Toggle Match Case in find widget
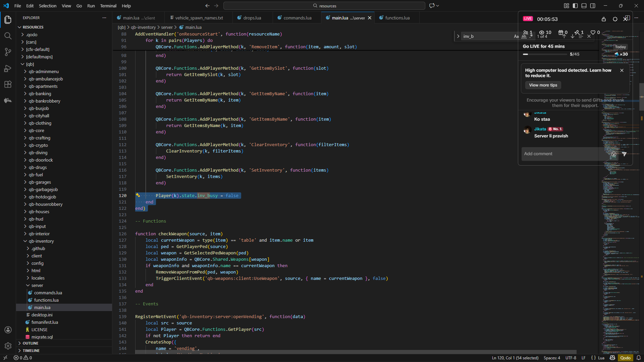Image resolution: width=644 pixels, height=362 pixels. (x=516, y=36)
